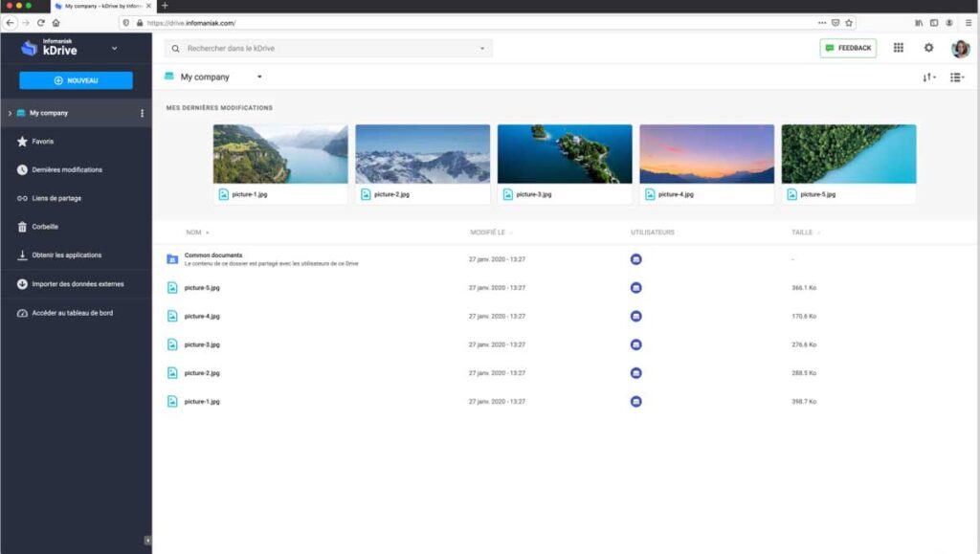Click the Favoris star icon

tap(22, 142)
